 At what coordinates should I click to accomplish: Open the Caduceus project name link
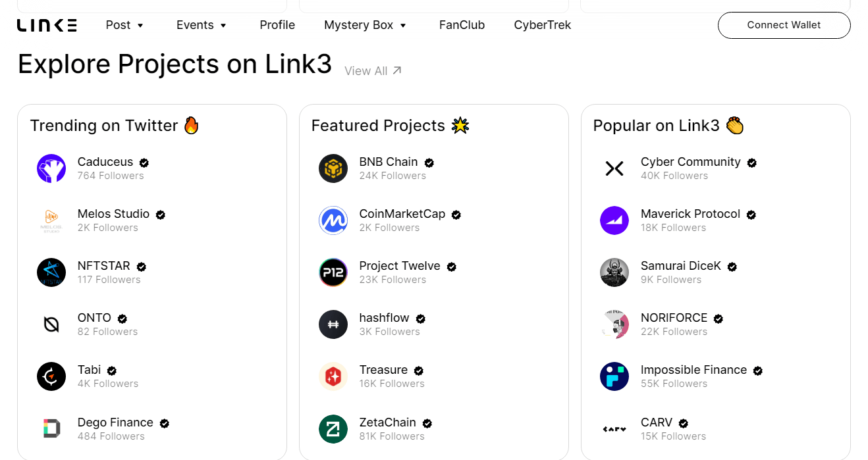[x=105, y=162]
